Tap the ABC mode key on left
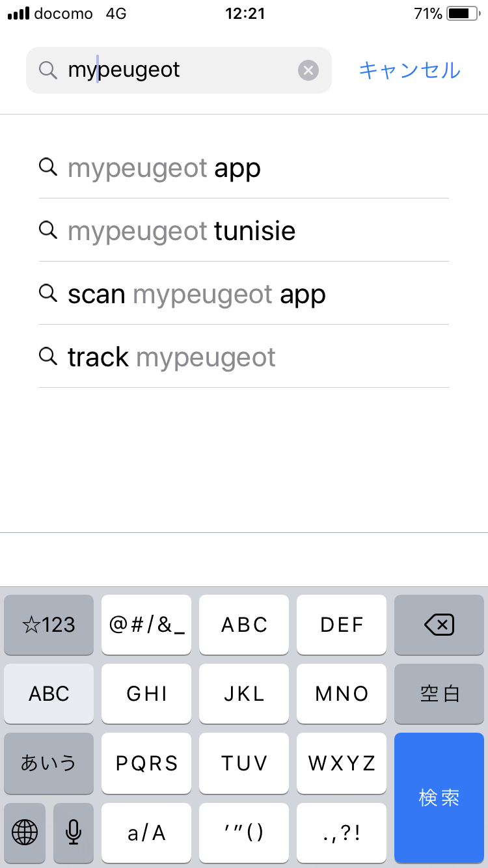The image size is (488, 868). (x=49, y=694)
